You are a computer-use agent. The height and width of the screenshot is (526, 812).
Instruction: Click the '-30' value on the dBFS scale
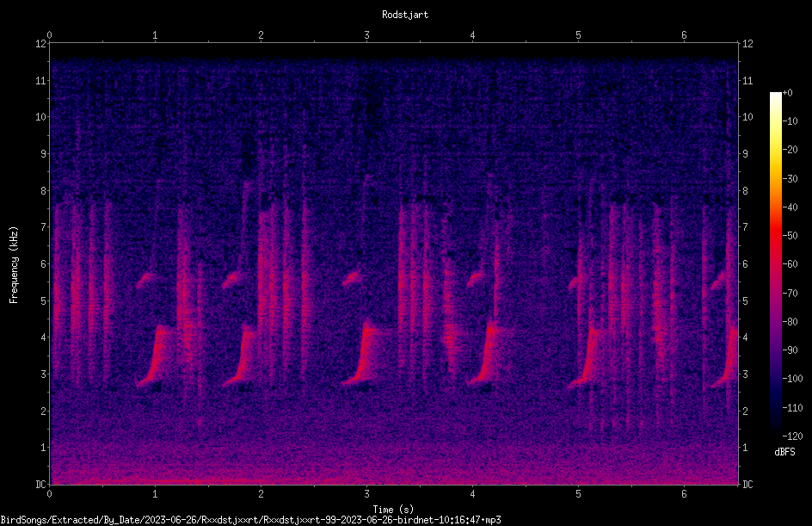(790, 179)
